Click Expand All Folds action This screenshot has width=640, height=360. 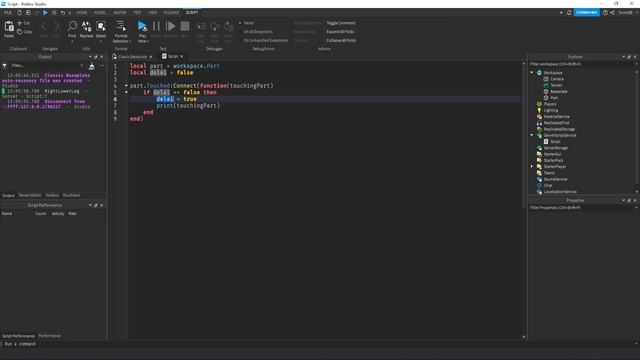point(340,32)
